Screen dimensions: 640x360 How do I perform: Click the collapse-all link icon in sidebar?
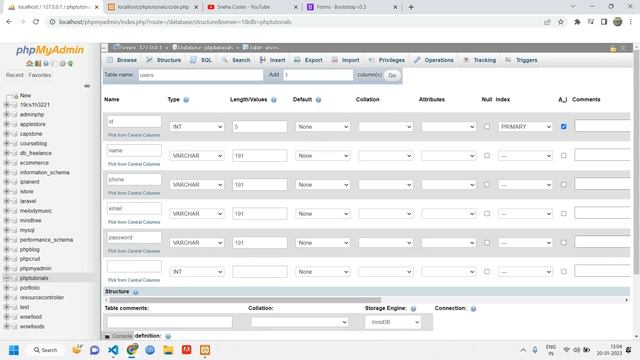coord(87,86)
